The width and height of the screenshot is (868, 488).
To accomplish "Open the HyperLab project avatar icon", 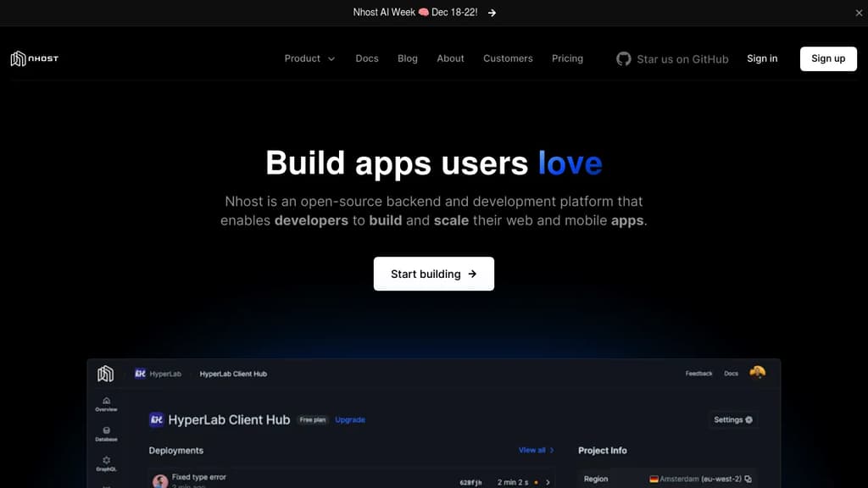I will point(156,419).
